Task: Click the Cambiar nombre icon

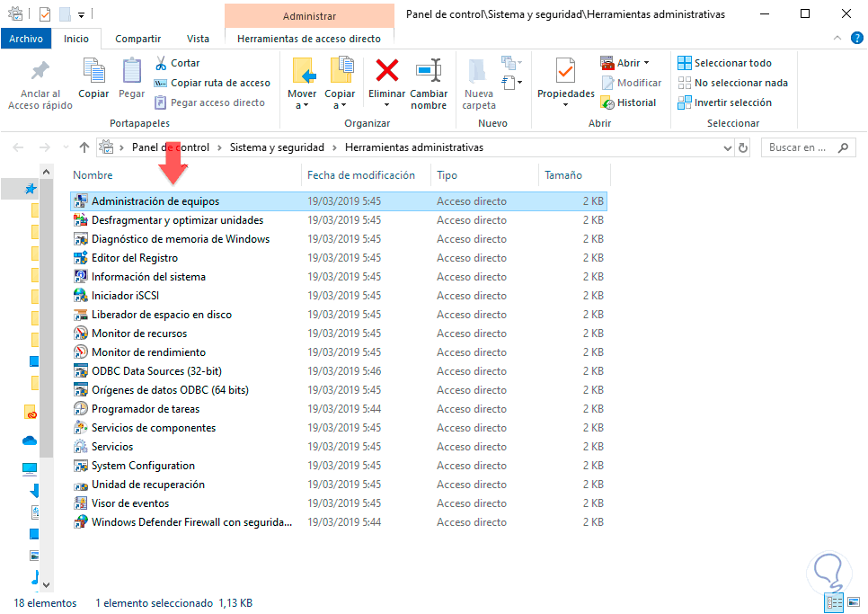Action: pos(429,71)
